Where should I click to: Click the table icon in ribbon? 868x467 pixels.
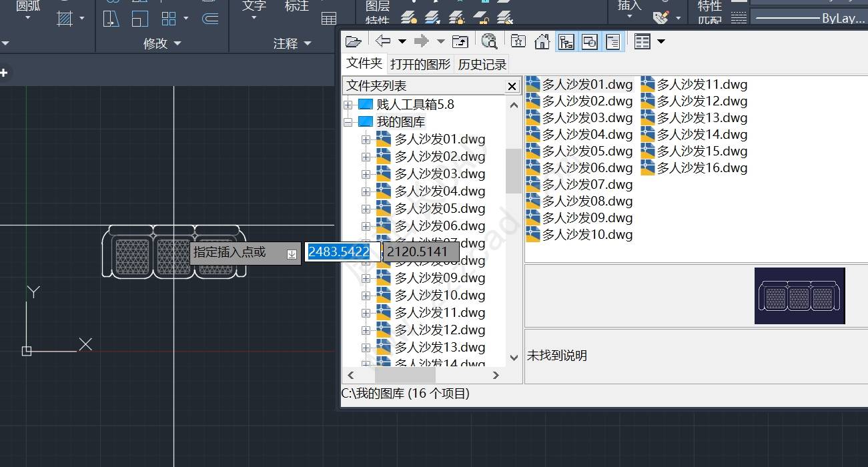(329, 18)
